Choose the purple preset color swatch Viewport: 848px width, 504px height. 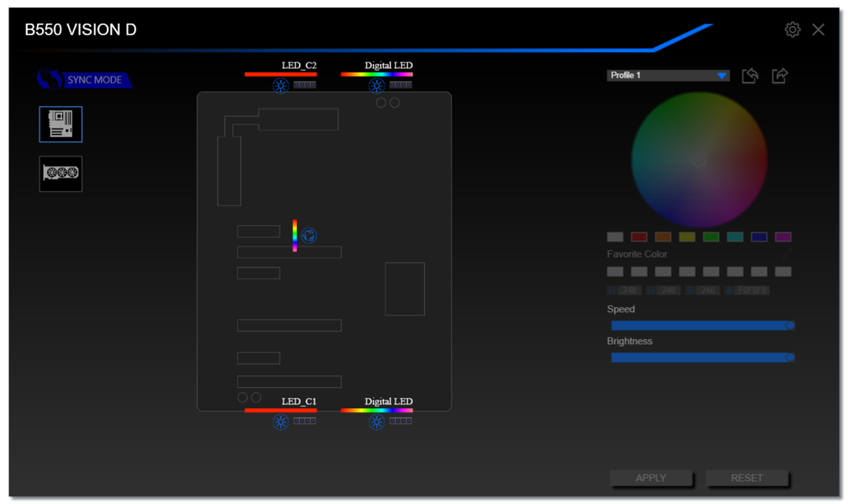(x=783, y=237)
